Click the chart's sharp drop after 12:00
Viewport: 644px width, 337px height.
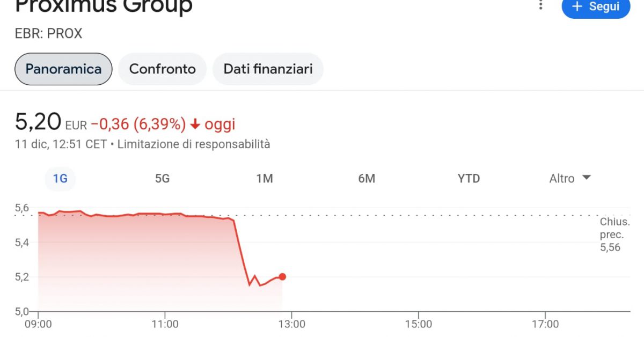[241, 252]
